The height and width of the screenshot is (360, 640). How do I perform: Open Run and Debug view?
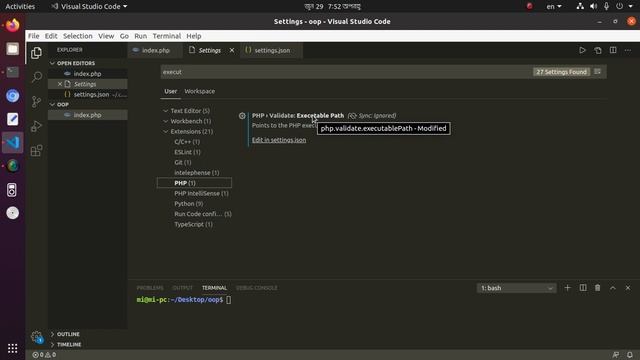[x=36, y=126]
